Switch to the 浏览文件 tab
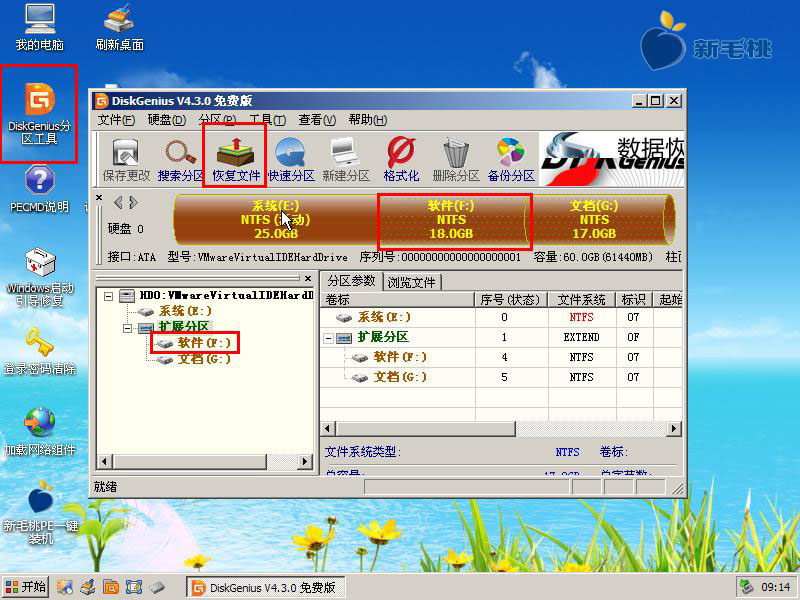This screenshot has width=800, height=600. [x=412, y=282]
